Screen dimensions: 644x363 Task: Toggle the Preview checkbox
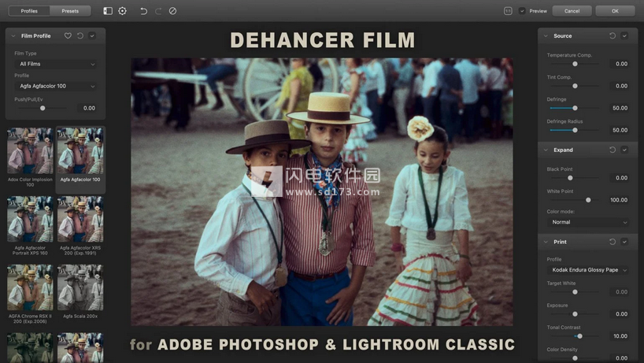(x=522, y=11)
